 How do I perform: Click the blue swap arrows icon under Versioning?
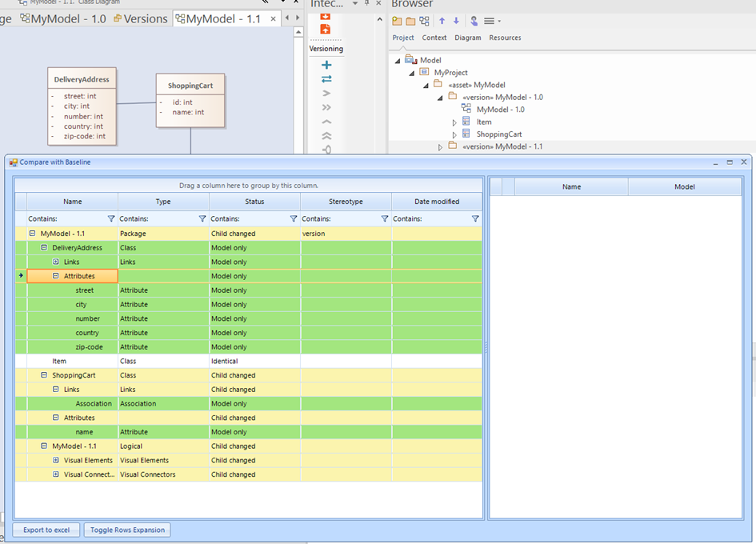[x=326, y=78]
